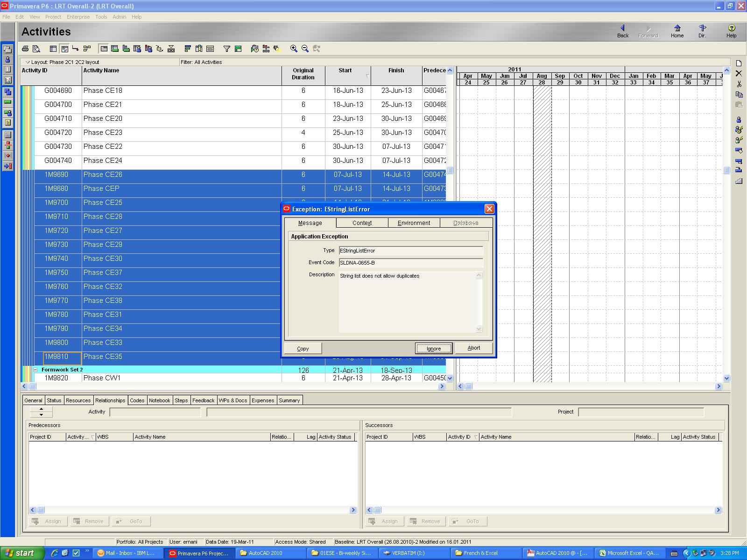Click the Add new activity icon
The image size is (747, 560).
(x=739, y=63)
